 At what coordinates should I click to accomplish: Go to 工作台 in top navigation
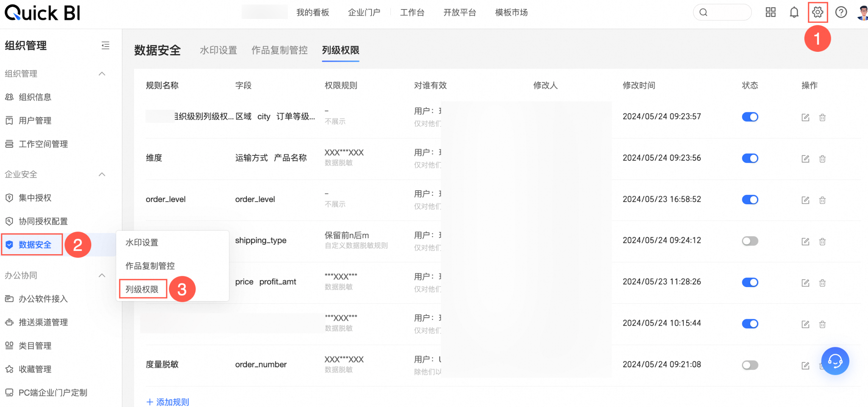[x=412, y=12]
